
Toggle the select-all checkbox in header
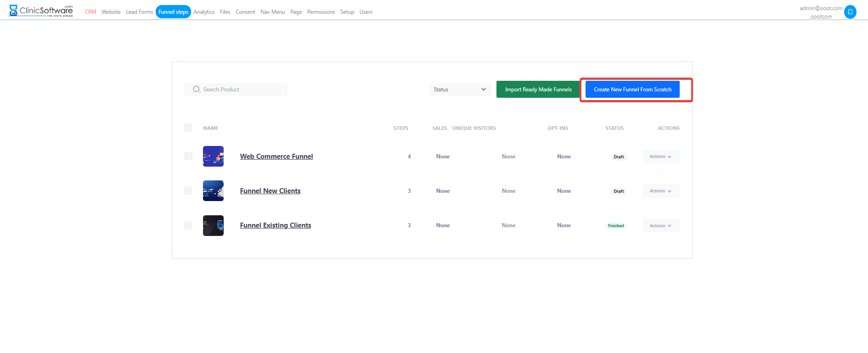point(188,128)
